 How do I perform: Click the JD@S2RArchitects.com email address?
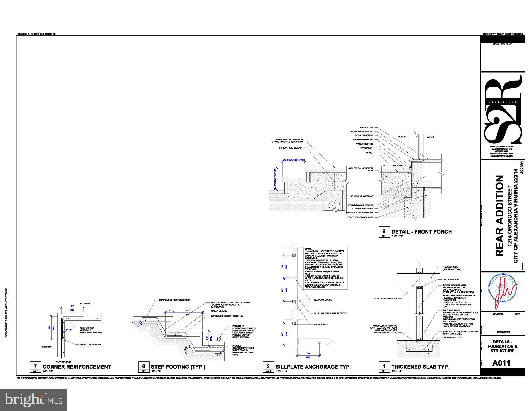[x=501, y=156]
